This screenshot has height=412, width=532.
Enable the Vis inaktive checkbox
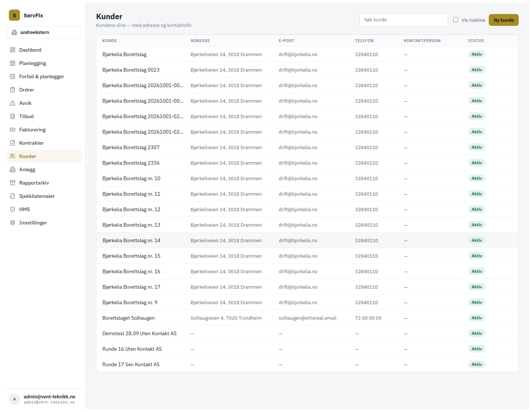click(x=456, y=20)
